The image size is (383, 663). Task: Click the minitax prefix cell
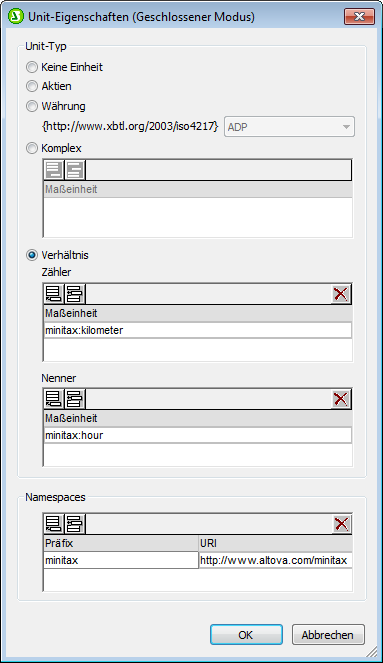pyautogui.click(x=121, y=560)
